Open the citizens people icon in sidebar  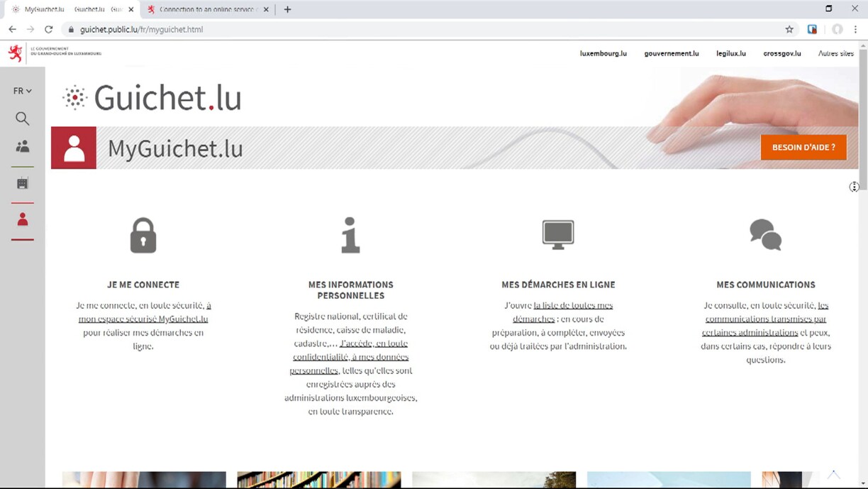point(23,146)
